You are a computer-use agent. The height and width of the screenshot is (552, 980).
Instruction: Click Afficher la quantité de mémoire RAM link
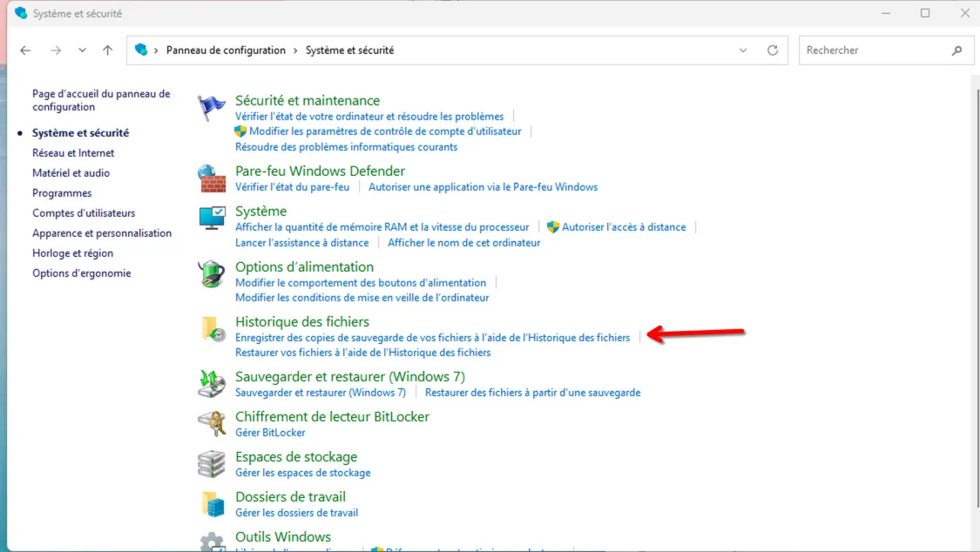382,226
